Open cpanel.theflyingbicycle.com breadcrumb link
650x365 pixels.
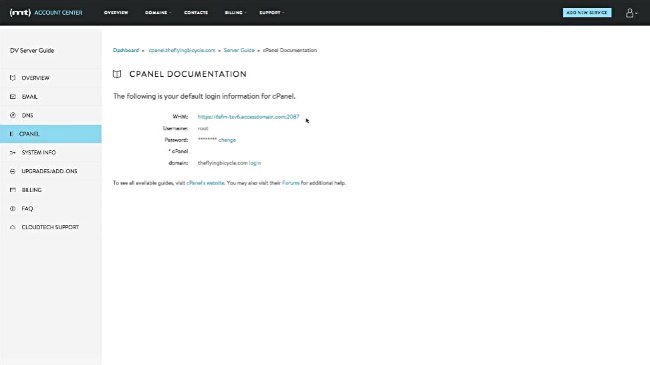tap(182, 50)
